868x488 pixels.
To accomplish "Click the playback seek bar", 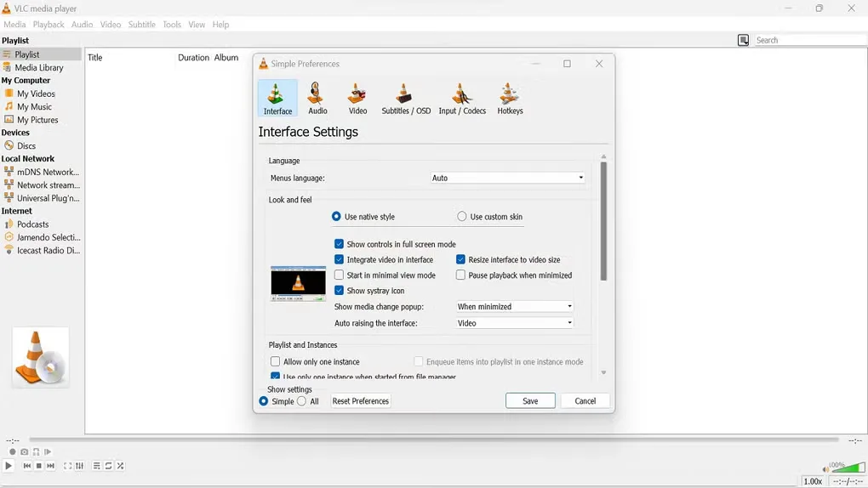I will [434, 440].
